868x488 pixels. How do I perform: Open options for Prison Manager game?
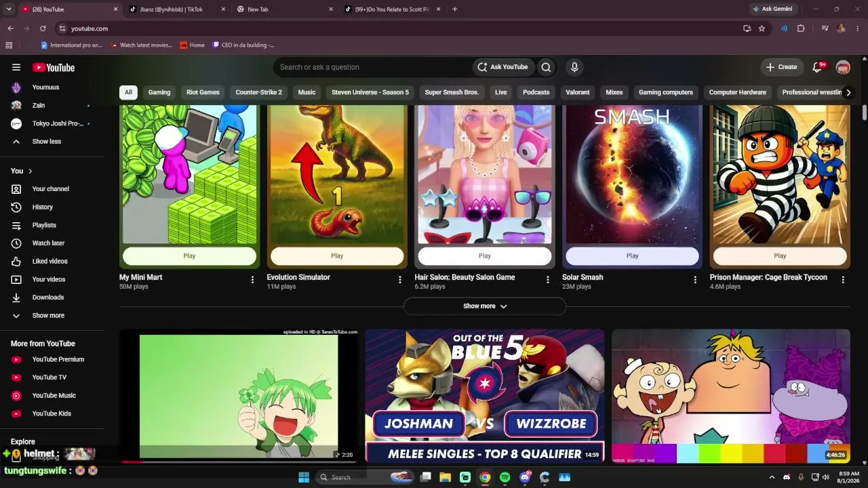point(843,279)
